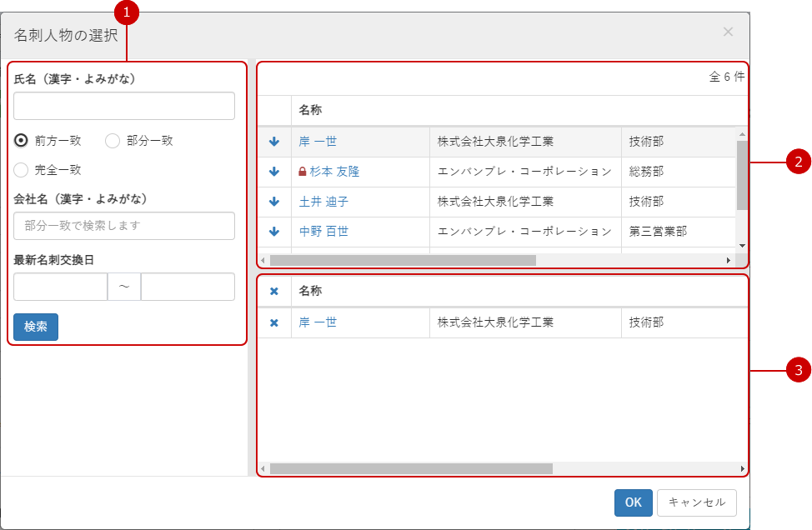812x530 pixels.
Task: Add 杉本 友隆 using its down arrow
Action: (274, 172)
